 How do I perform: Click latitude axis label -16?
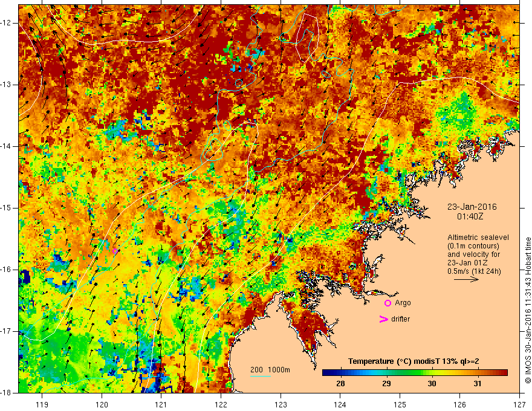pos(6,270)
